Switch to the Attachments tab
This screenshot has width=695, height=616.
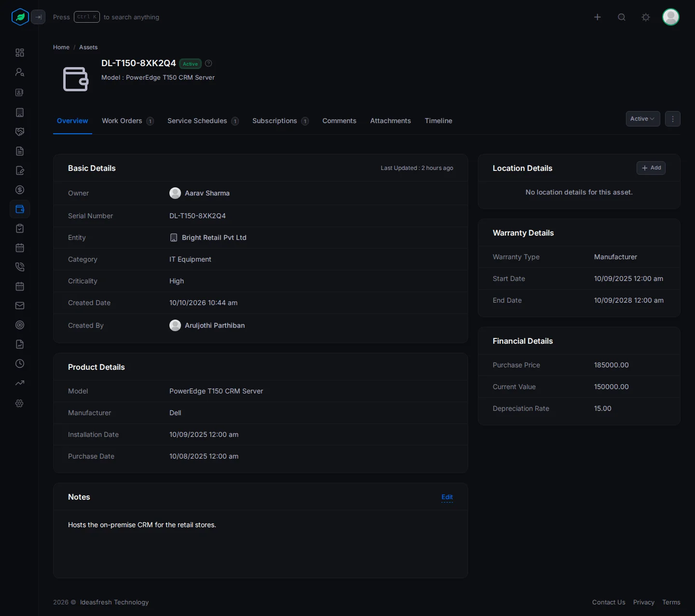pyautogui.click(x=390, y=121)
